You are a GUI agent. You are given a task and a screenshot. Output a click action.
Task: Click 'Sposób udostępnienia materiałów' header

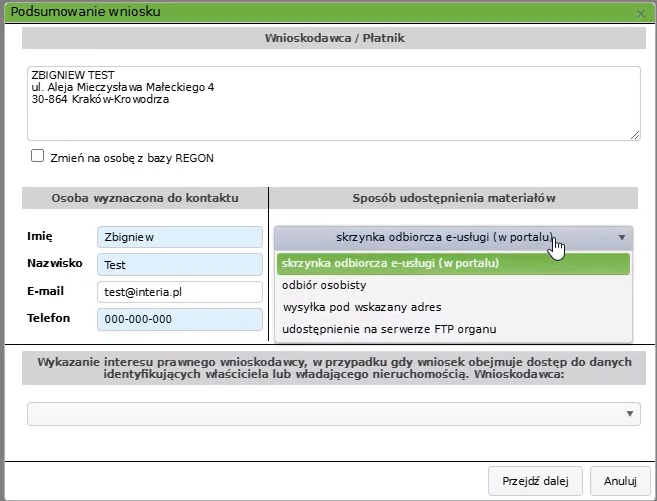[x=454, y=198]
